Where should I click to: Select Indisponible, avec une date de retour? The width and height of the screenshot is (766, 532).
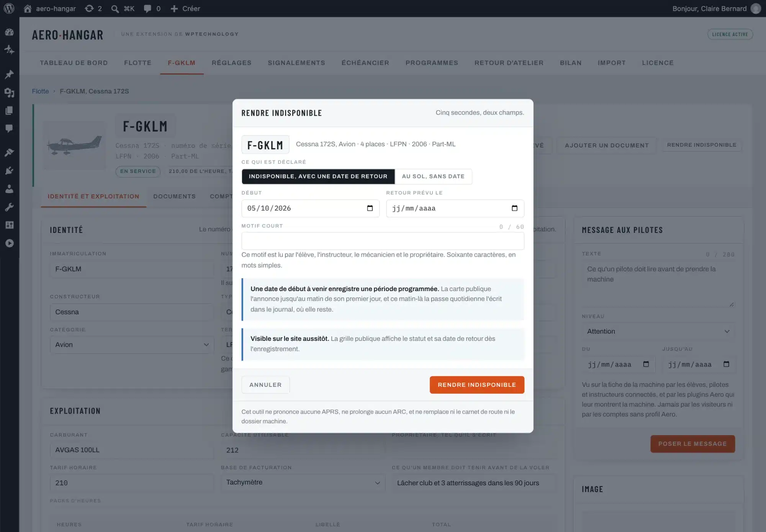point(318,177)
